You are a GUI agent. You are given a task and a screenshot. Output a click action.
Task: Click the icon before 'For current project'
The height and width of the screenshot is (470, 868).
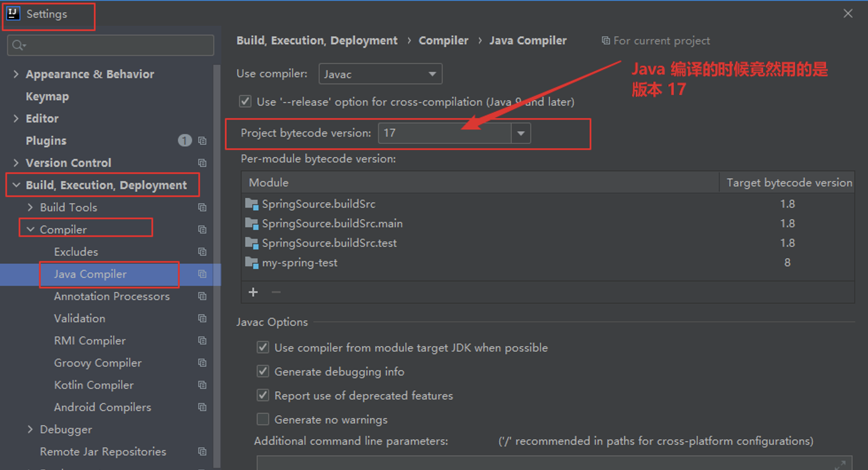click(605, 40)
